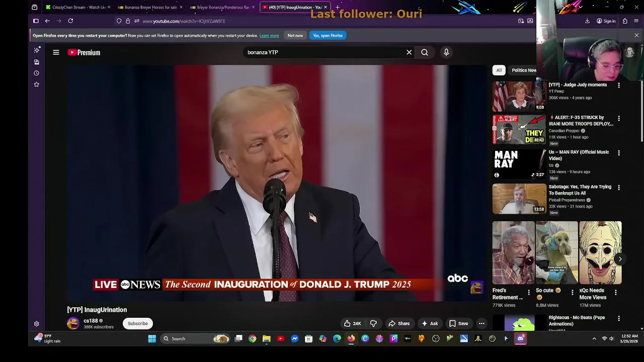Open options for MAN RAY video
Screen dimensions: 644x362
click(619, 153)
